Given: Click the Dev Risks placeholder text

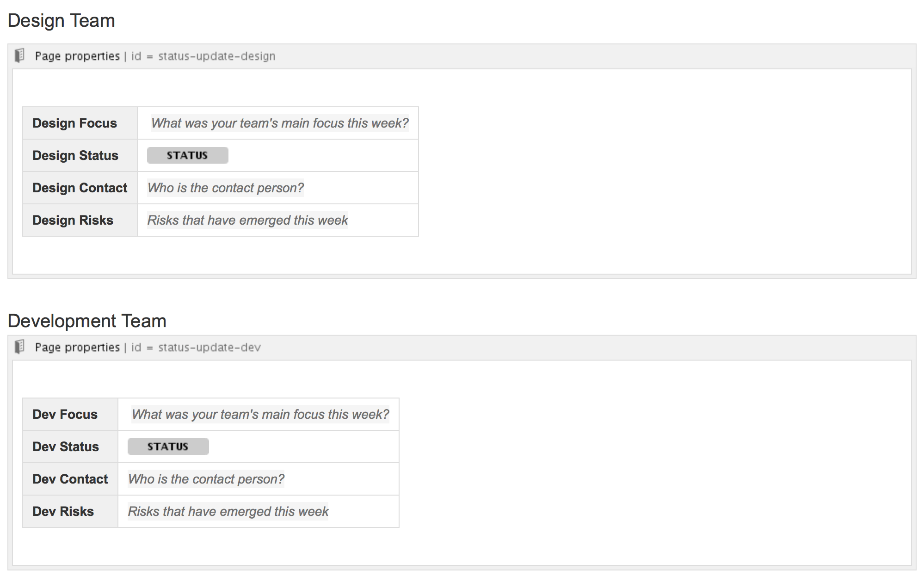Looking at the screenshot, I should click(x=228, y=511).
